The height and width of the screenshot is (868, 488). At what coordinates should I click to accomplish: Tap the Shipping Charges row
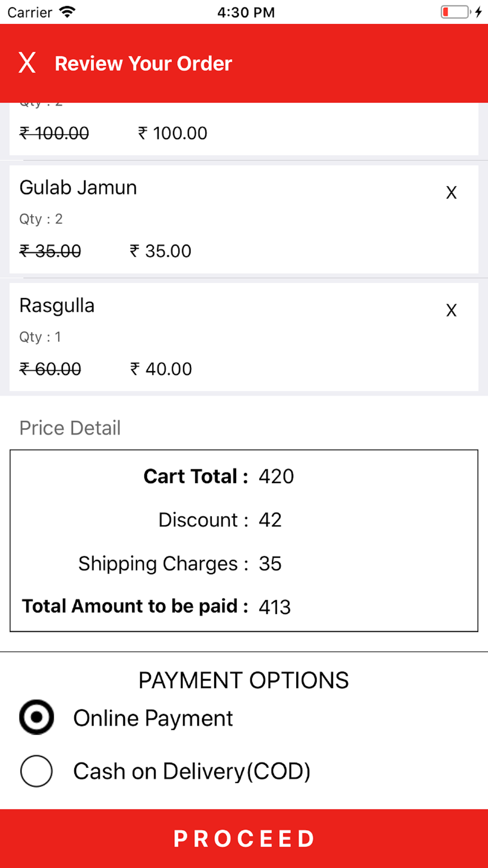pos(180,563)
